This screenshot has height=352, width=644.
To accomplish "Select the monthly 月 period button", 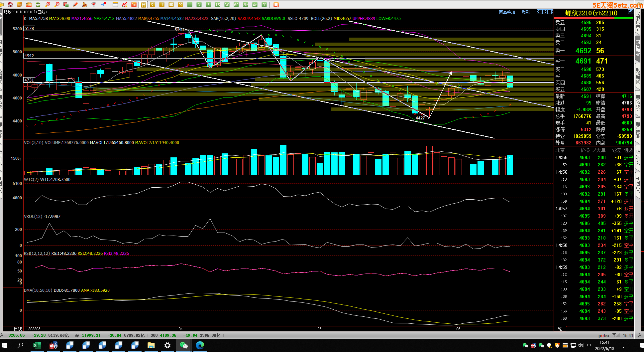I will point(162,5).
